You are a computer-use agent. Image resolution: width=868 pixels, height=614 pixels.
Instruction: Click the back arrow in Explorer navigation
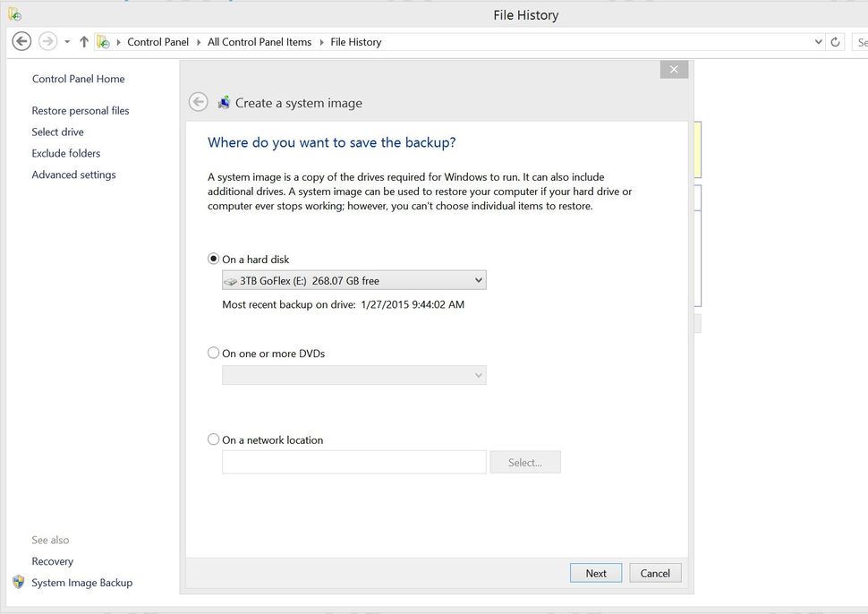coord(21,41)
